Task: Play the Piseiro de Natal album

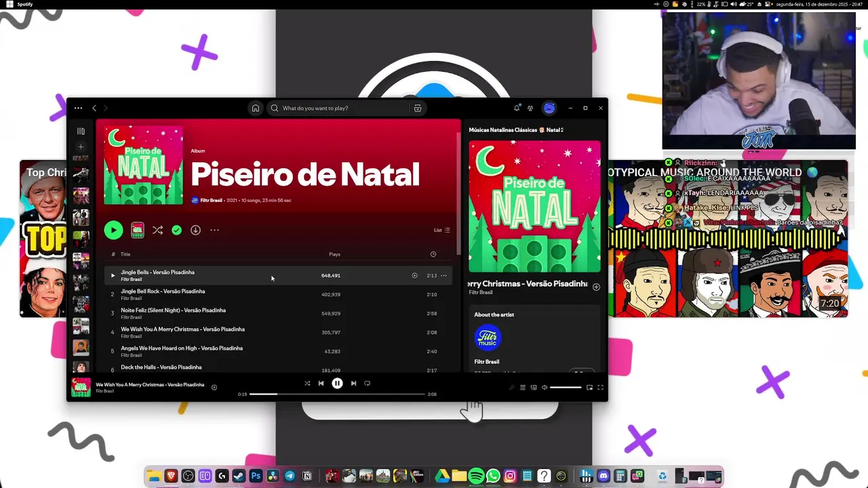Action: [x=113, y=230]
